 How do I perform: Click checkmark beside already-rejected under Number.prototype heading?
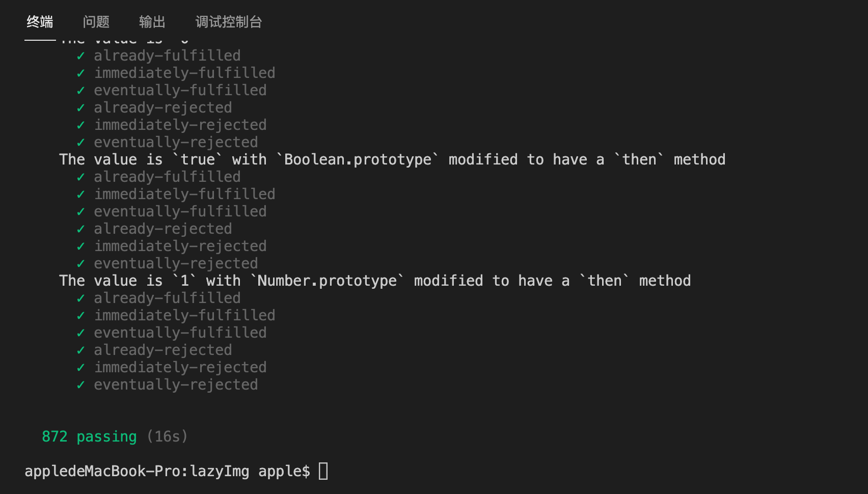coord(80,350)
